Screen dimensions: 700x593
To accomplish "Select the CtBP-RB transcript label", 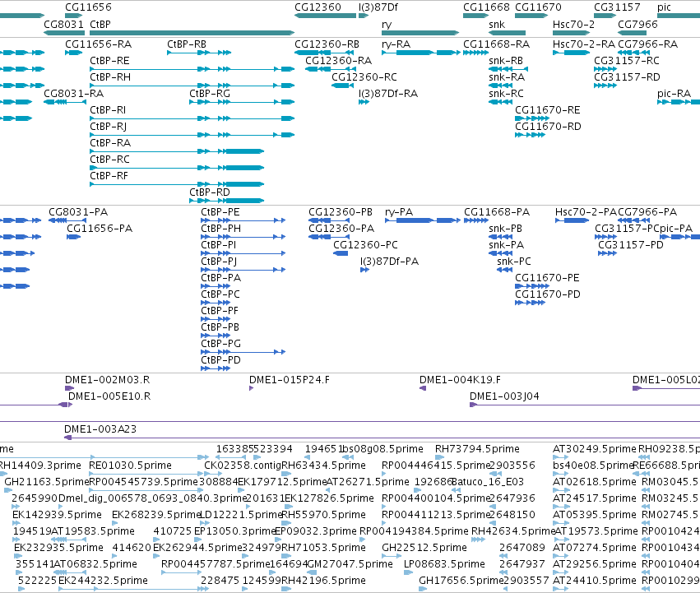I will [x=187, y=44].
